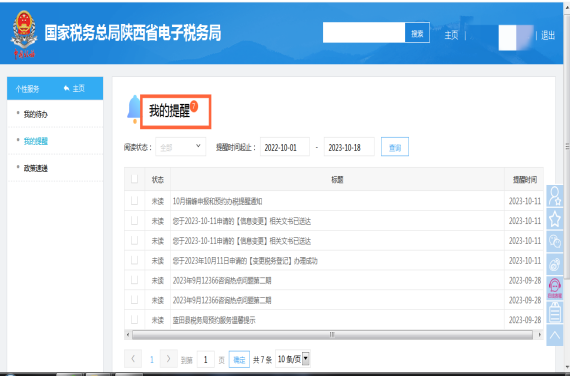The width and height of the screenshot is (570, 377).
Task: Select 政策速递 in left sidebar
Action: [36, 168]
